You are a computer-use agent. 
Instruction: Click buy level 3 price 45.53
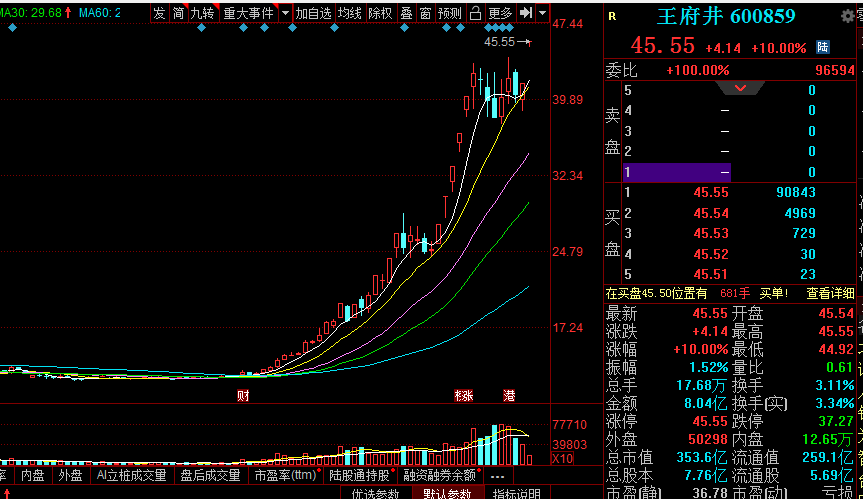click(711, 233)
